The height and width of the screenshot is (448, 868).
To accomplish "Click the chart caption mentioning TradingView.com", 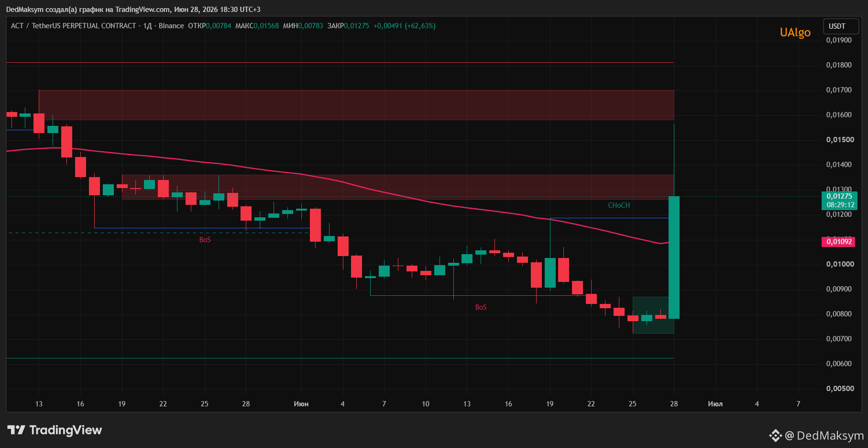I will tap(133, 10).
